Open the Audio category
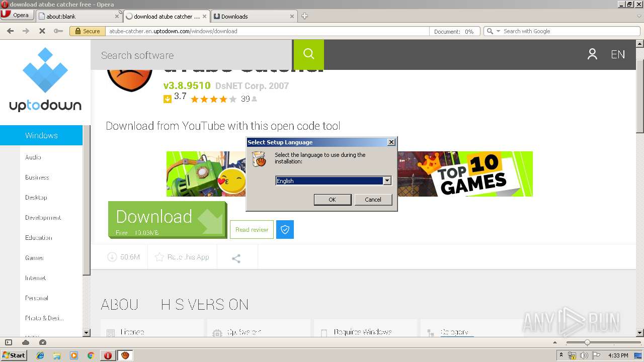Viewport: 644px width, 362px height. 33,157
